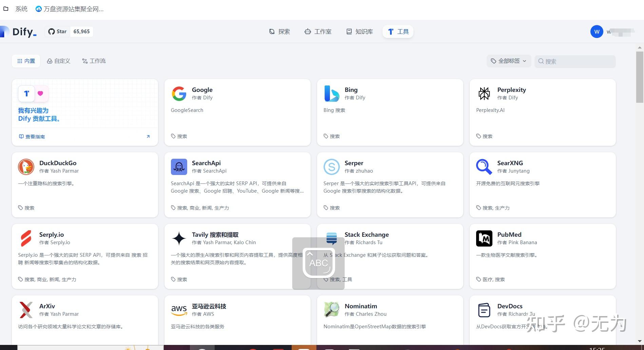Select the Bing search tool icon

point(331,94)
